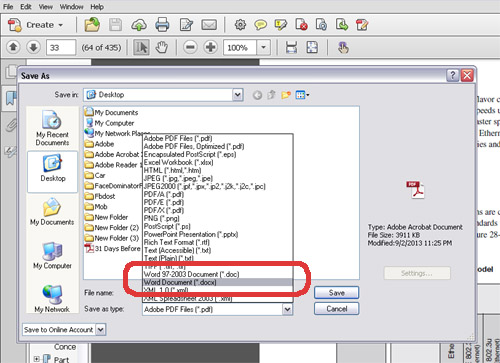
Task: Expand the Save in Desktop dropdown
Action: point(237,95)
